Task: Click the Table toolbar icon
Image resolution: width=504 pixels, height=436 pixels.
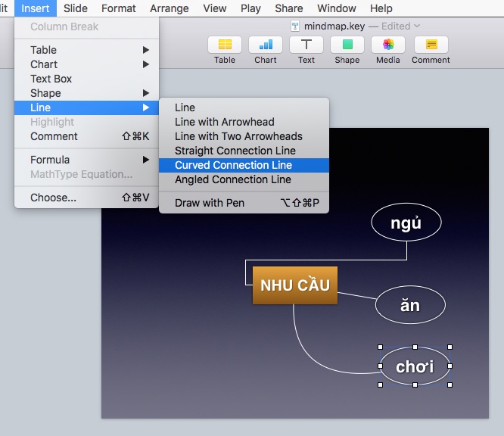Action: coord(225,45)
